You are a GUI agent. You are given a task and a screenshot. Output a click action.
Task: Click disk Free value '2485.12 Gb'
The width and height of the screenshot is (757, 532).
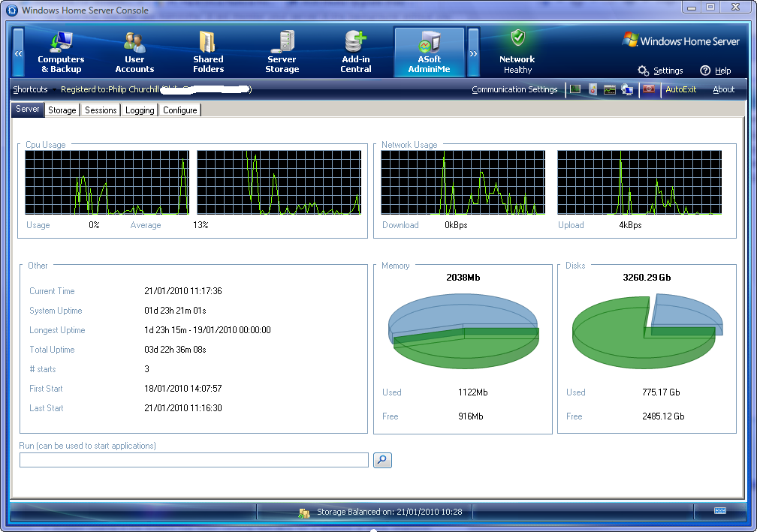[x=663, y=416]
